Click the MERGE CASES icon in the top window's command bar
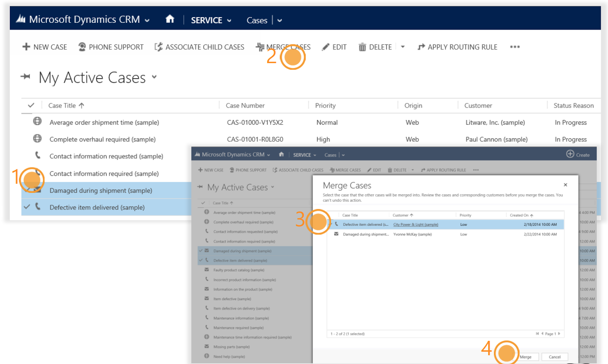 click(260, 47)
